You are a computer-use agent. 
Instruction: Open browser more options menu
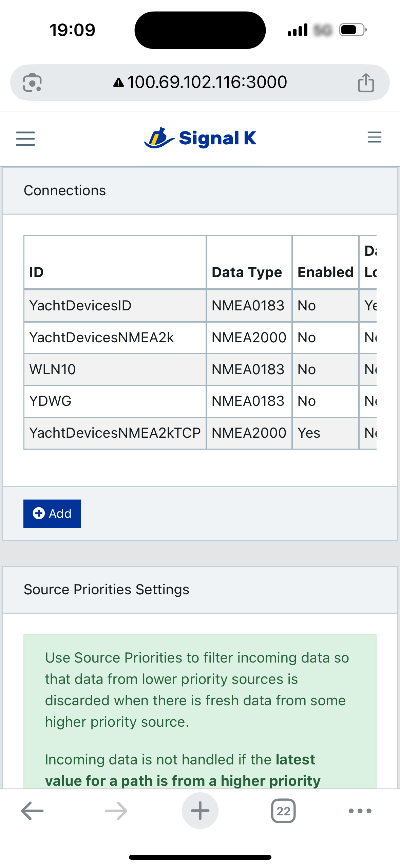point(360,811)
